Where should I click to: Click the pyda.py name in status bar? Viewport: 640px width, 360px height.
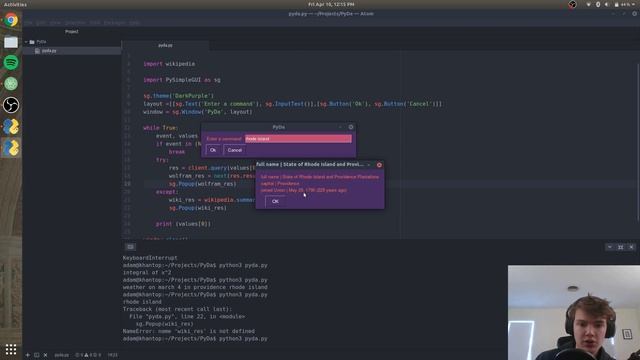tap(62, 355)
